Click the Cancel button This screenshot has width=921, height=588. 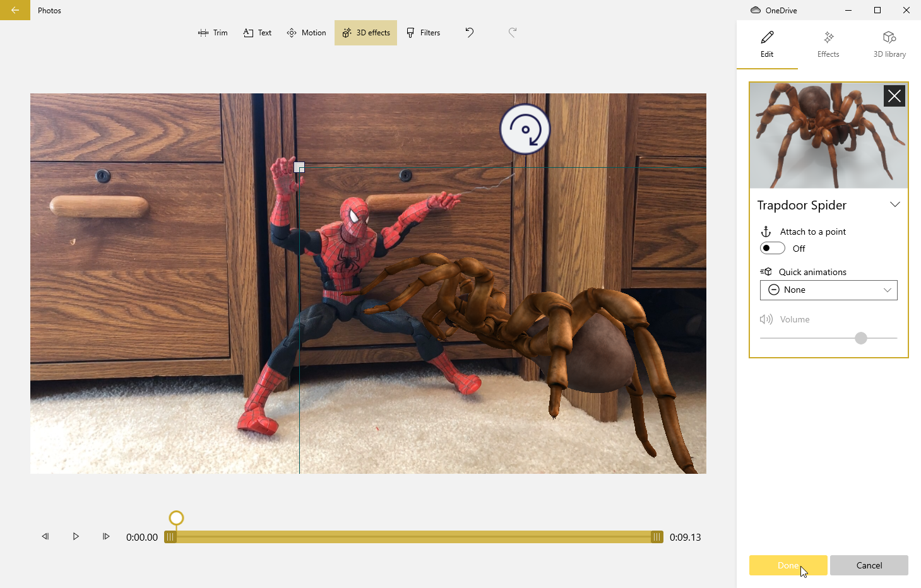(869, 565)
